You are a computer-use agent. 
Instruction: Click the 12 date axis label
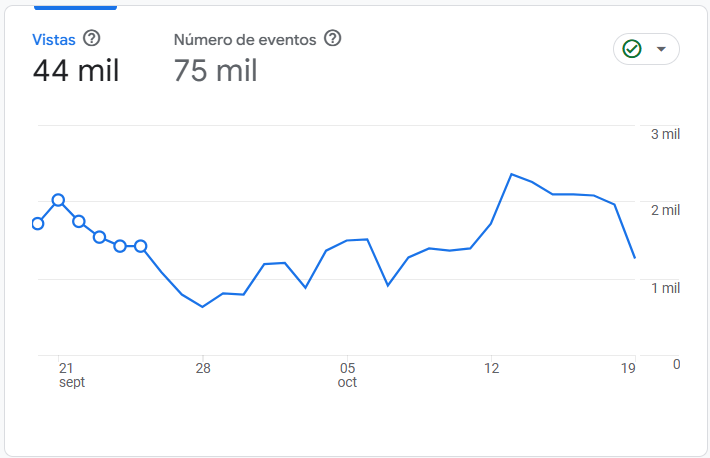pos(491,368)
